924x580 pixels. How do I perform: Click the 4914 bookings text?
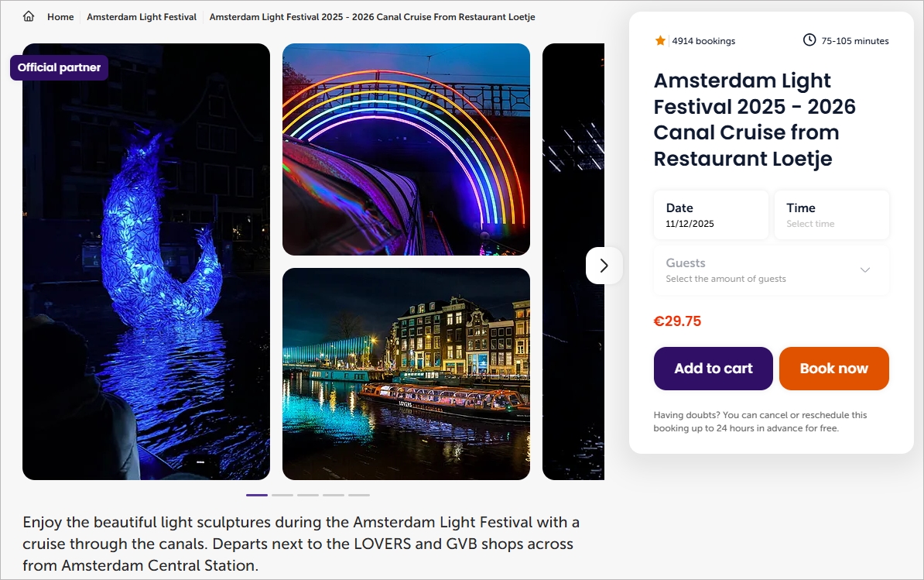[703, 41]
